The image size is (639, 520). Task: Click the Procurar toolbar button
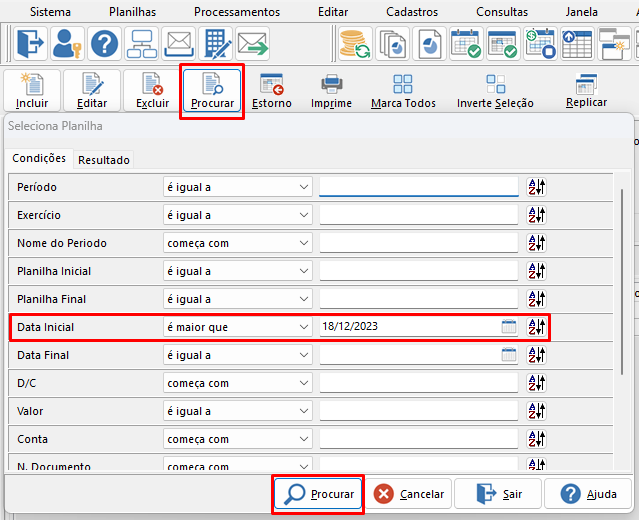(212, 90)
